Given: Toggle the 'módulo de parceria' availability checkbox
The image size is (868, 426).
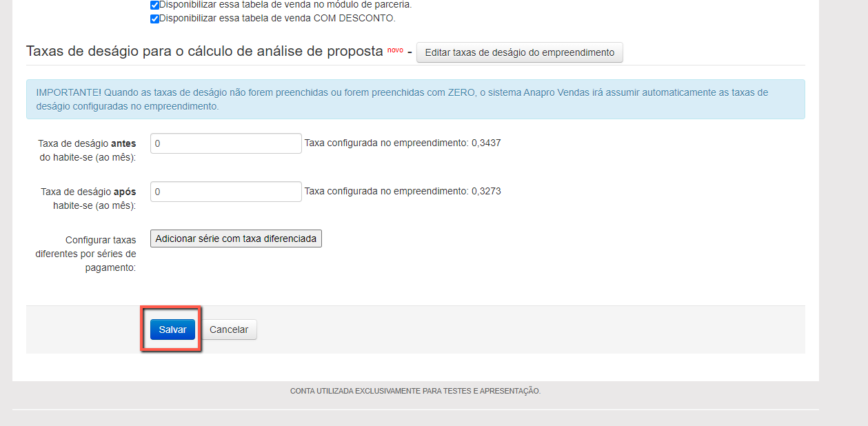Looking at the screenshot, I should [154, 5].
